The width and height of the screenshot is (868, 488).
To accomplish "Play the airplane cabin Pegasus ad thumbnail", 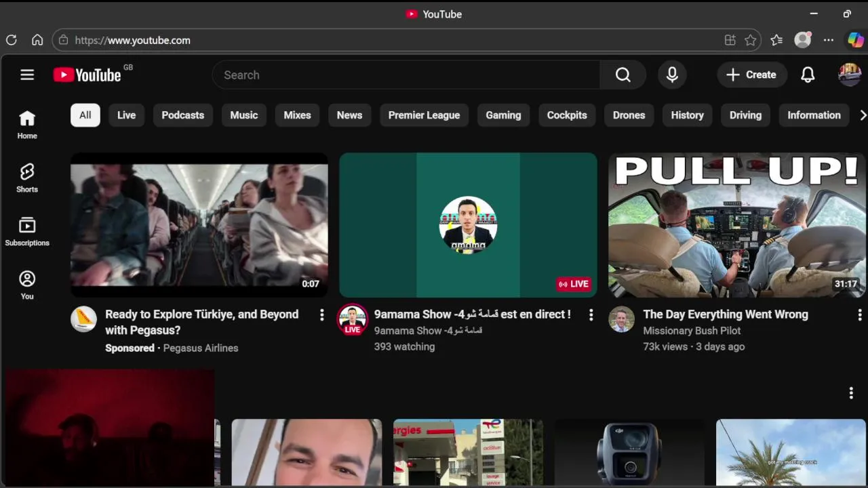I will pyautogui.click(x=199, y=225).
